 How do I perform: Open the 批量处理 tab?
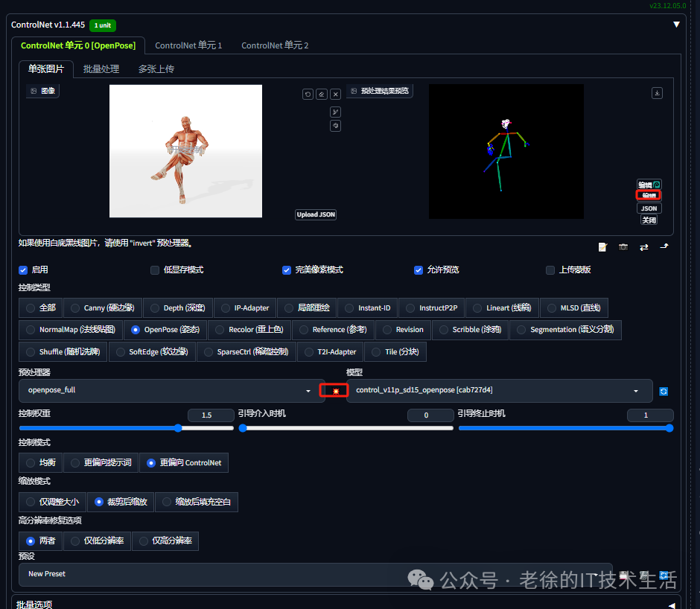pos(101,69)
